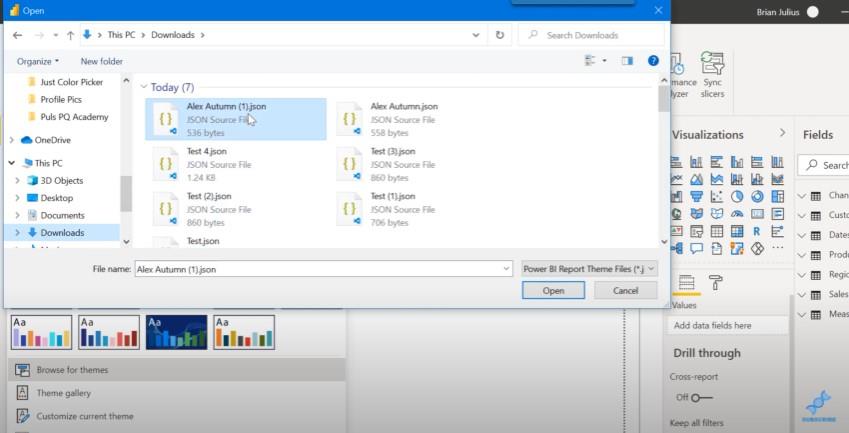Screen dimensions: 849x433
Task: Open the Format paint roller tab
Action: (715, 283)
